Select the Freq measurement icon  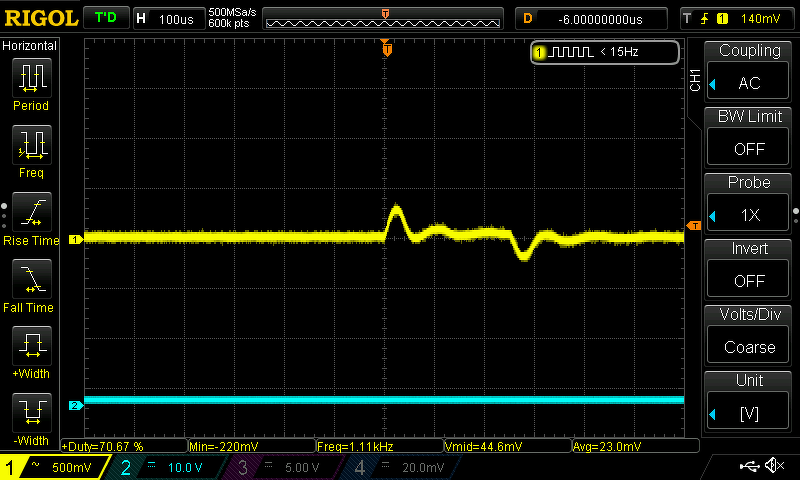point(32,145)
